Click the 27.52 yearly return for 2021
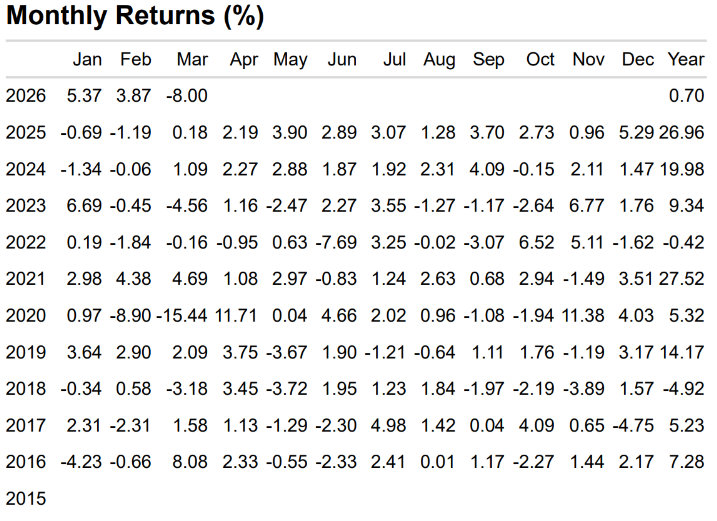 [684, 279]
